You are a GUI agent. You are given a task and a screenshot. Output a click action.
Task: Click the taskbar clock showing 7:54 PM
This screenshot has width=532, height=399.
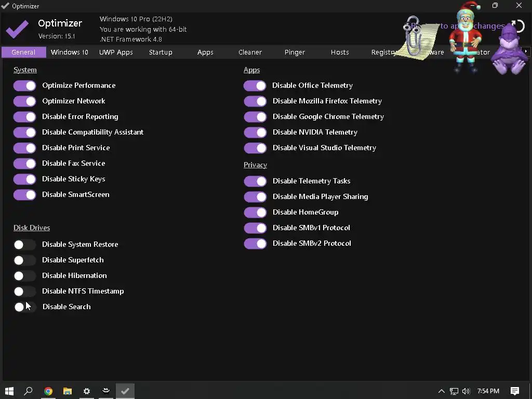pos(488,391)
